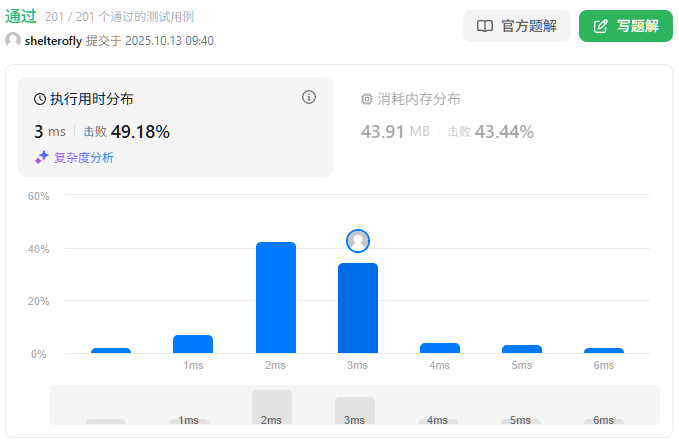Select the 6ms bar in the chart
Image resolution: width=679 pixels, height=444 pixels.
[x=604, y=350]
